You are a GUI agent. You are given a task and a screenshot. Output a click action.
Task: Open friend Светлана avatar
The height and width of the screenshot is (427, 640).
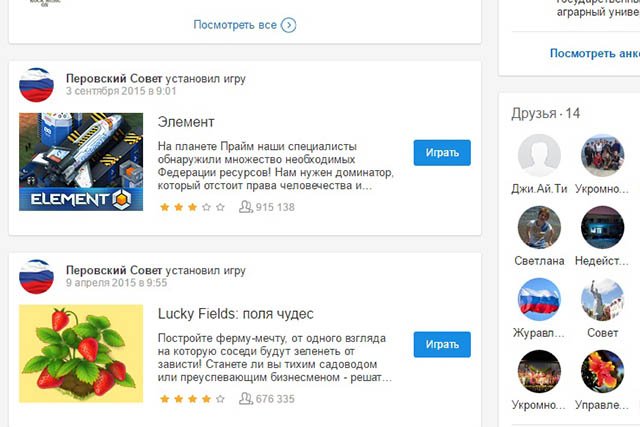539,227
